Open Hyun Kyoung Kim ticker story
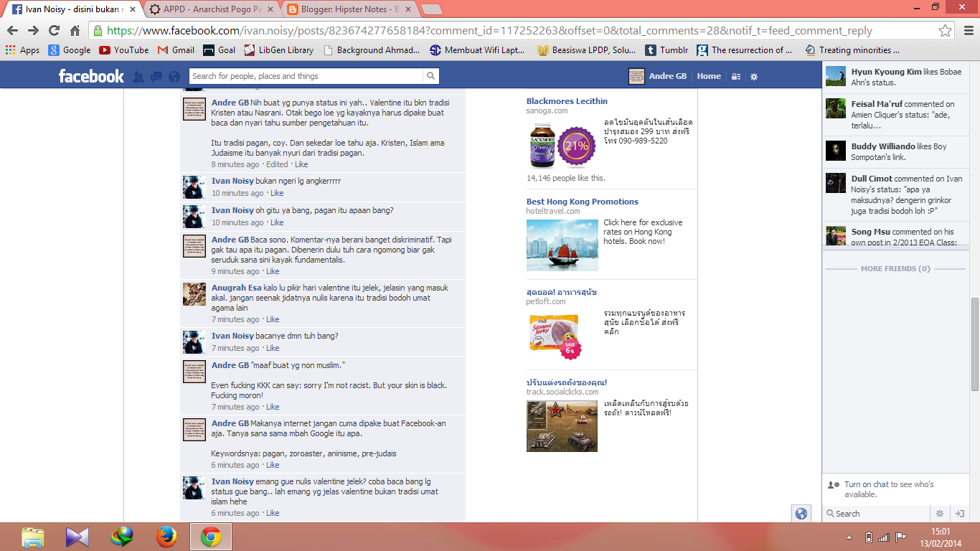Screen dimensions: 980x551 click(x=894, y=77)
